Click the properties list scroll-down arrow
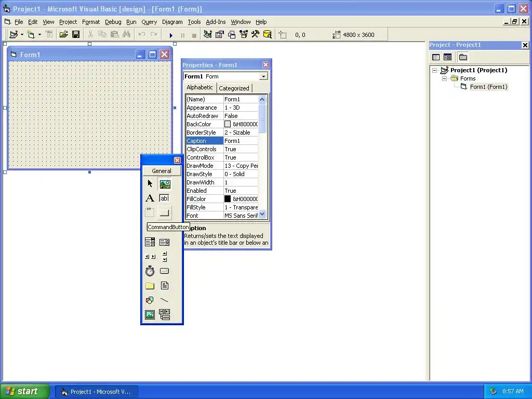The height and width of the screenshot is (399, 532). 262,214
